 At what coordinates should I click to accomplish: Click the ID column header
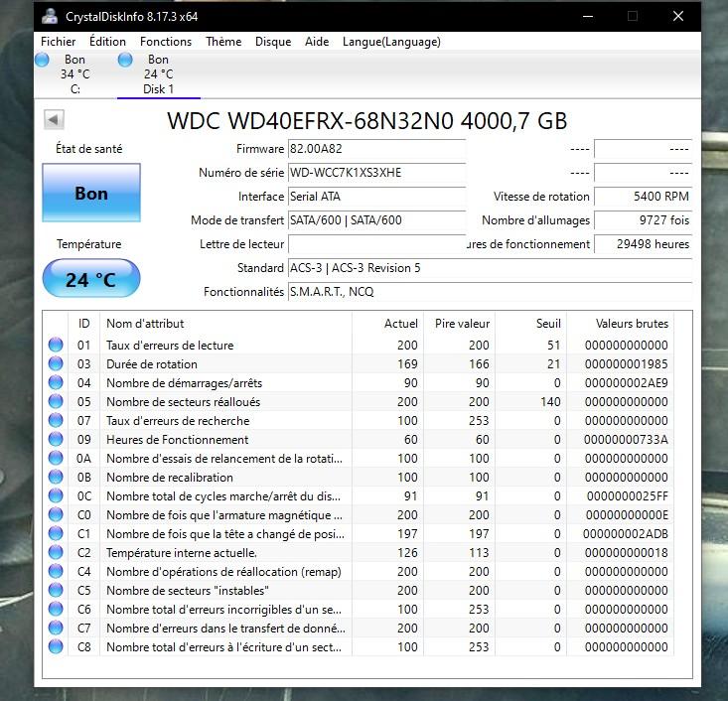[x=84, y=323]
